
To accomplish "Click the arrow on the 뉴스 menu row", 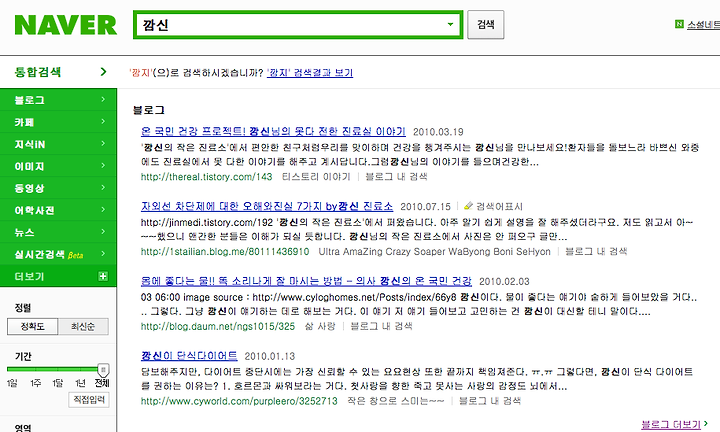I will [103, 231].
